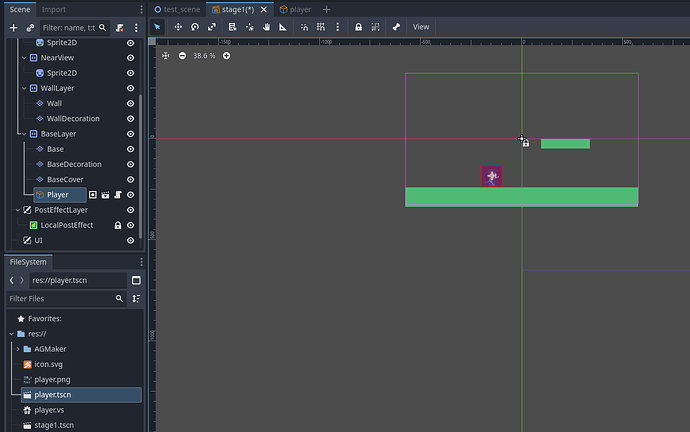Open the View menu button

click(x=421, y=27)
